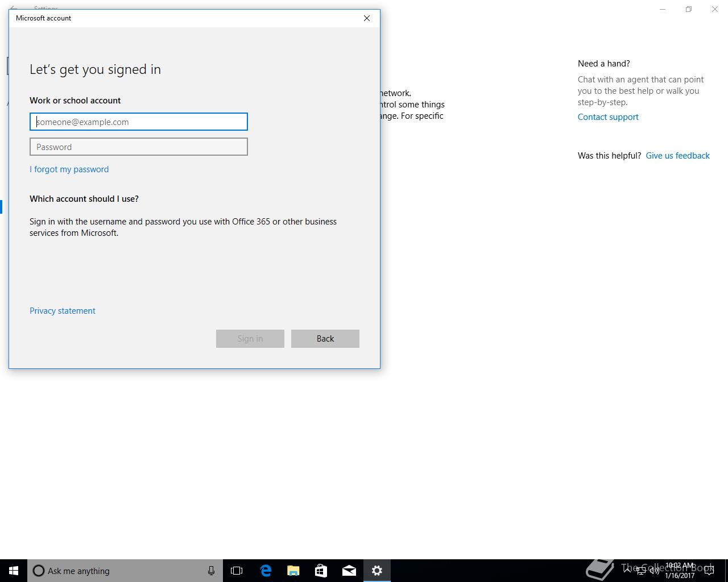The height and width of the screenshot is (582, 728).
Task: Click the Sign in button
Action: coord(250,339)
